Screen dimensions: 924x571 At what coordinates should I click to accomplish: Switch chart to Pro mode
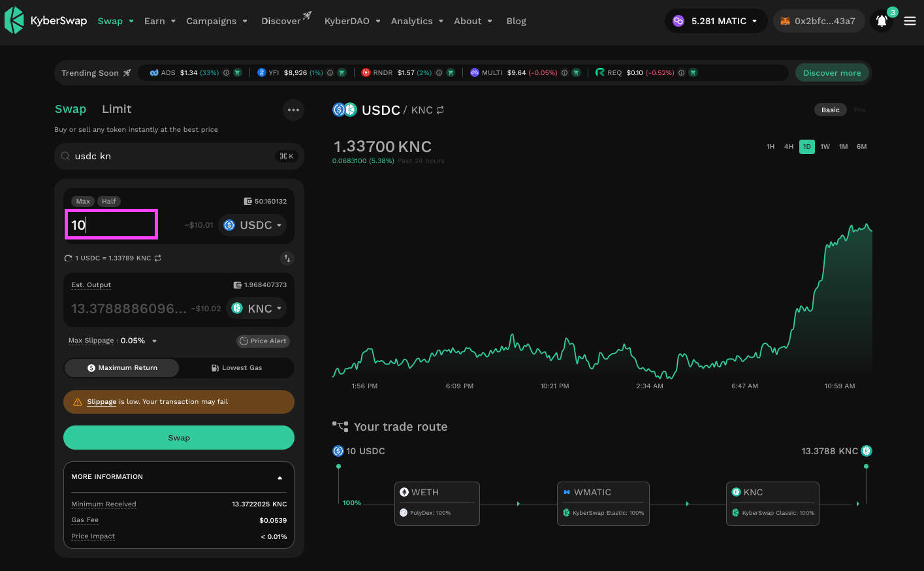point(859,110)
